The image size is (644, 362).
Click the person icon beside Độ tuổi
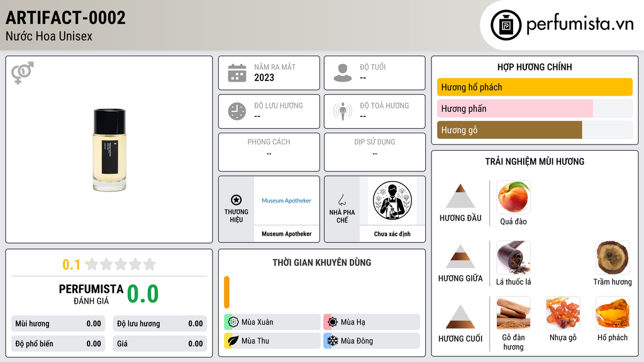coord(343,73)
